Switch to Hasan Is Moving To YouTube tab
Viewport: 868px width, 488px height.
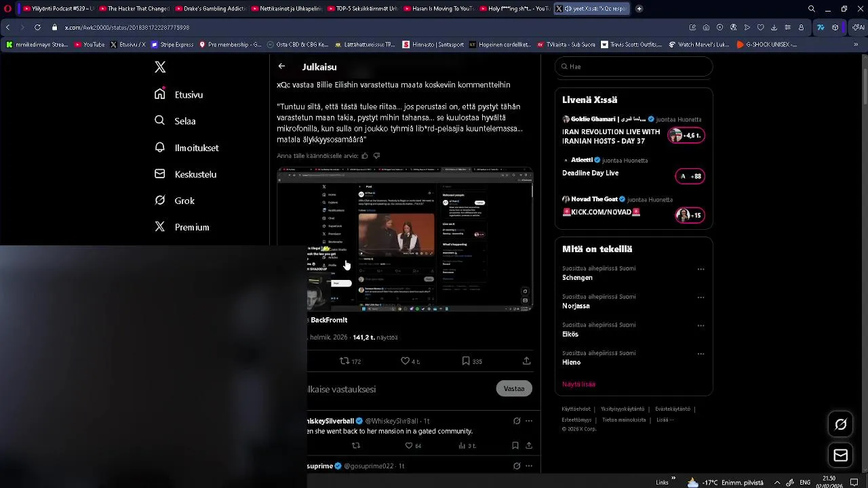tap(439, 9)
